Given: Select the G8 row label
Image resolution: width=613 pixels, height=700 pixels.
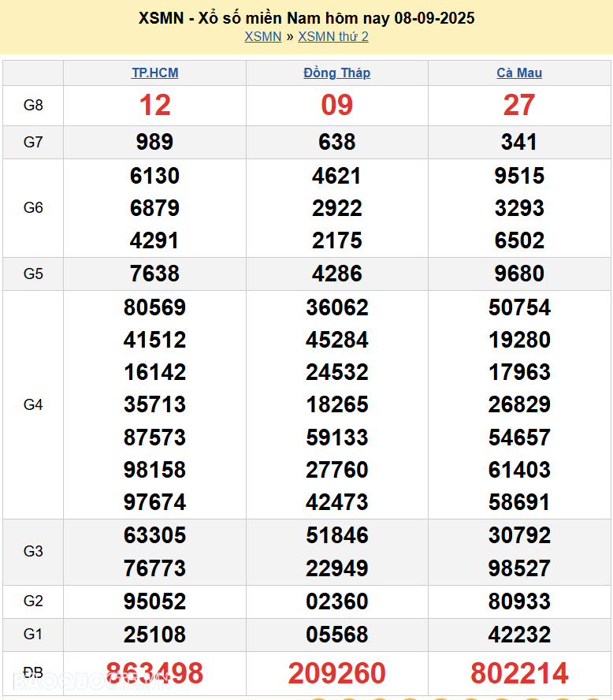Looking at the screenshot, I should click(33, 105).
